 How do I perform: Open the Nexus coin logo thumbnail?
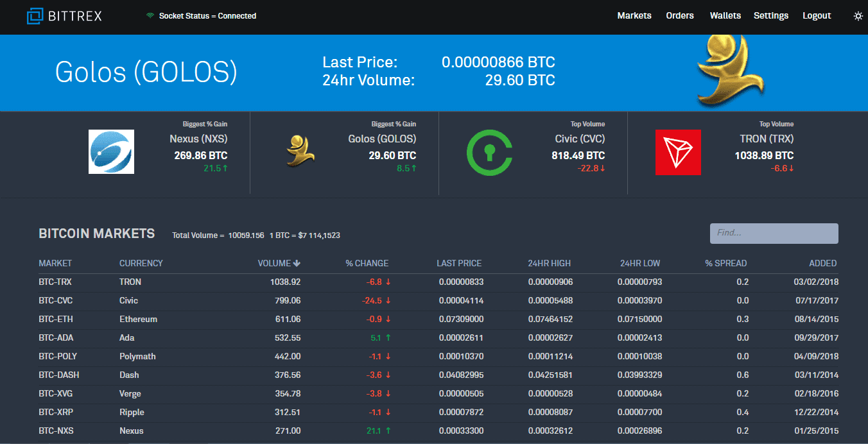(x=111, y=151)
